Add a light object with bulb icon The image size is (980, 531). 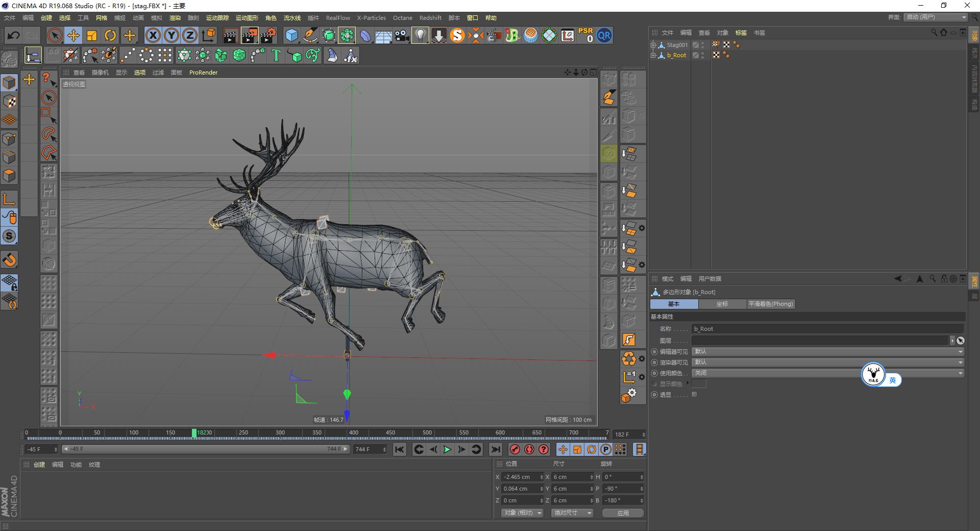coord(420,35)
